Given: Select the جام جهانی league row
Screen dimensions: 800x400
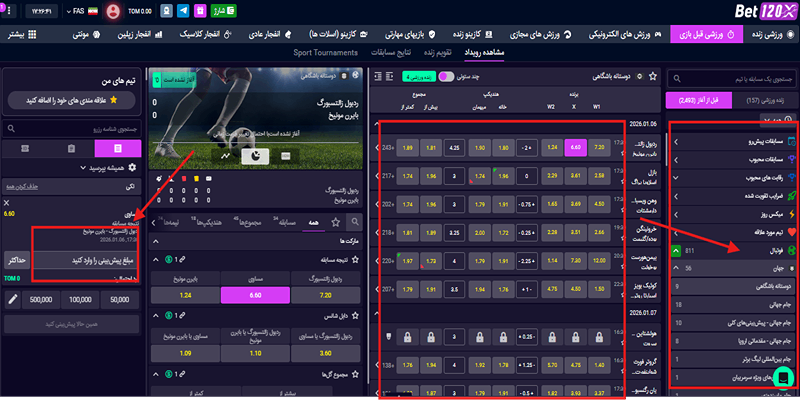Looking at the screenshot, I should tap(732, 305).
